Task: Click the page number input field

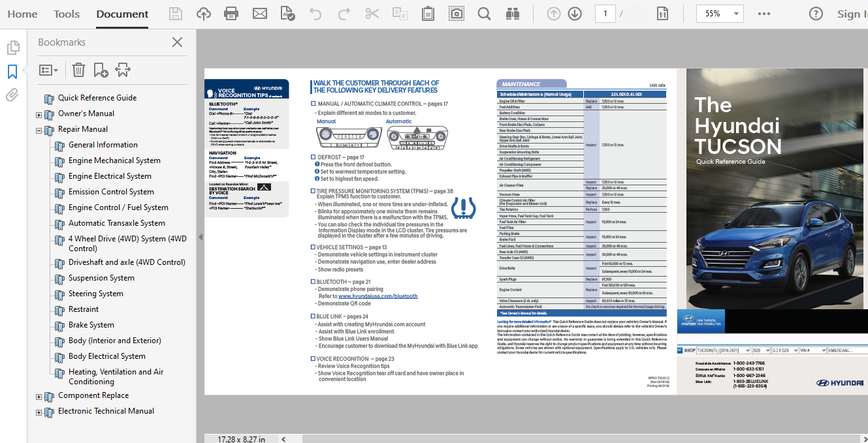Action: 605,14
